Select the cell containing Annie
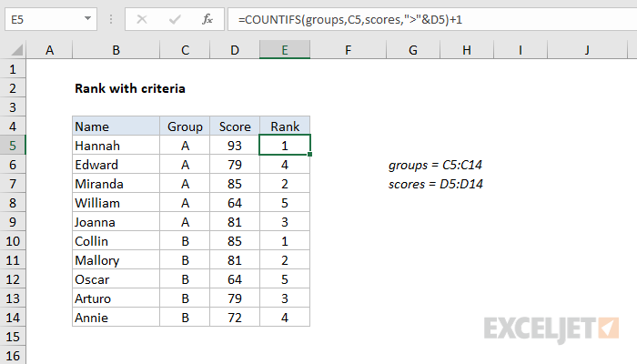Image resolution: width=637 pixels, height=364 pixels. 116,318
